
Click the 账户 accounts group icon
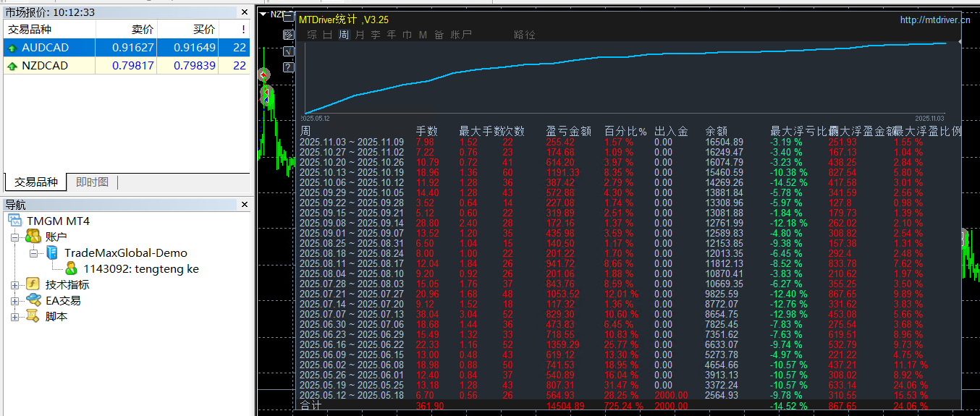coord(33,237)
